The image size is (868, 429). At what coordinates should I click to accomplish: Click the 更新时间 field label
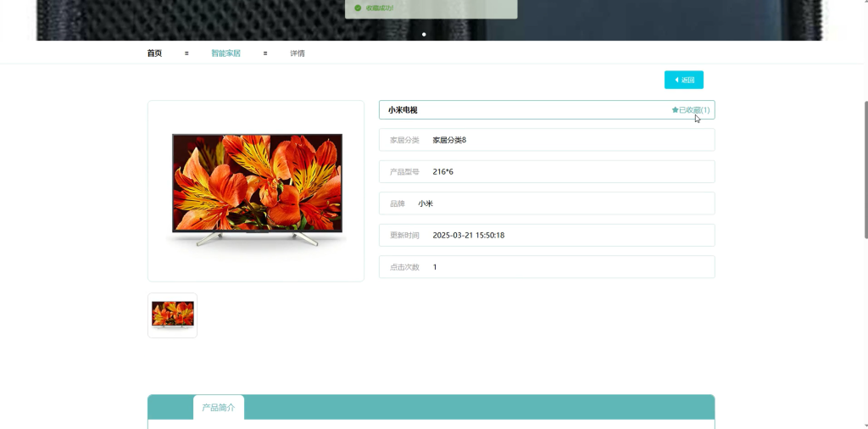[404, 235]
